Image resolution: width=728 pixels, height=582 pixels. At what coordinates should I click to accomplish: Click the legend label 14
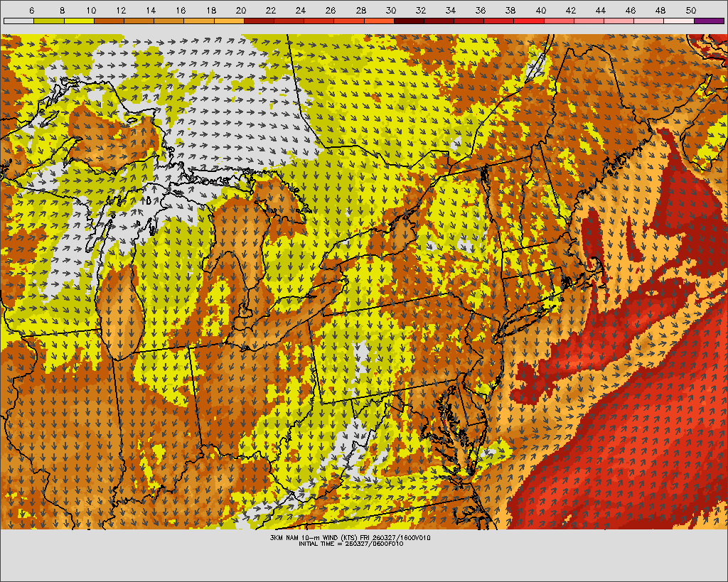tap(151, 10)
